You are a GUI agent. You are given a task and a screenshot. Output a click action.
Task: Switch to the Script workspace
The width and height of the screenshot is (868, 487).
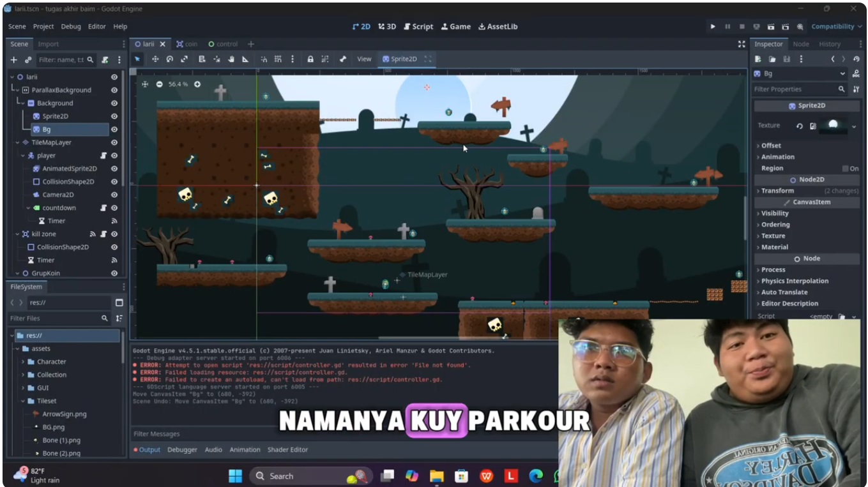tap(418, 27)
